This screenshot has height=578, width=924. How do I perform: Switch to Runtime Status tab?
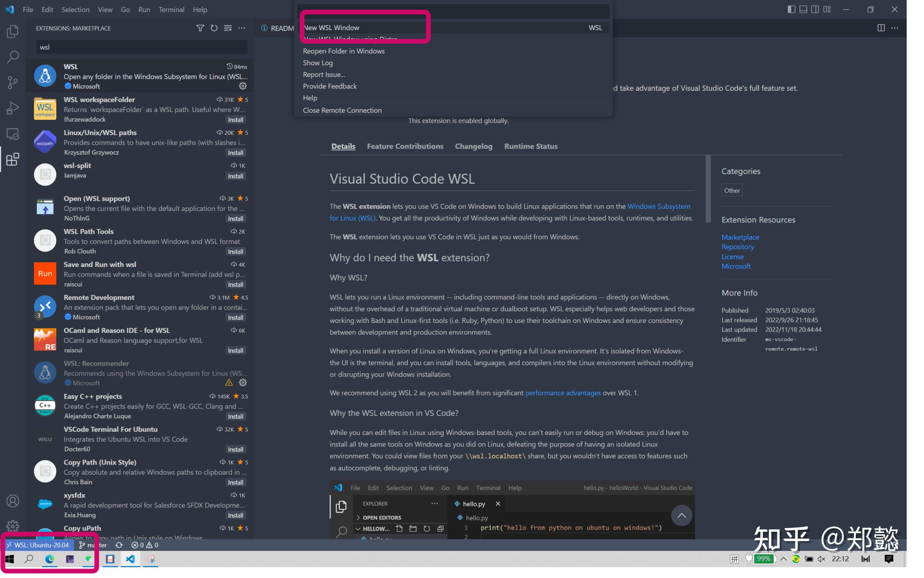pyautogui.click(x=531, y=146)
